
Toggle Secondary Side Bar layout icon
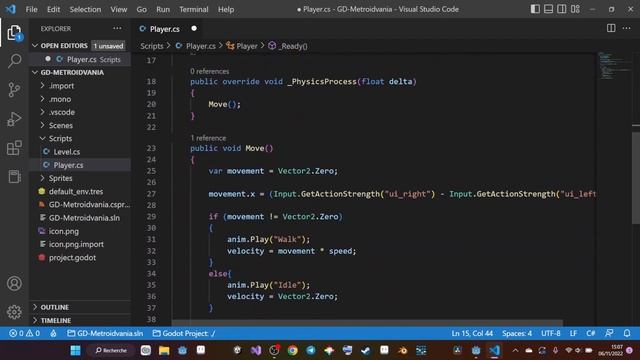[x=562, y=9]
